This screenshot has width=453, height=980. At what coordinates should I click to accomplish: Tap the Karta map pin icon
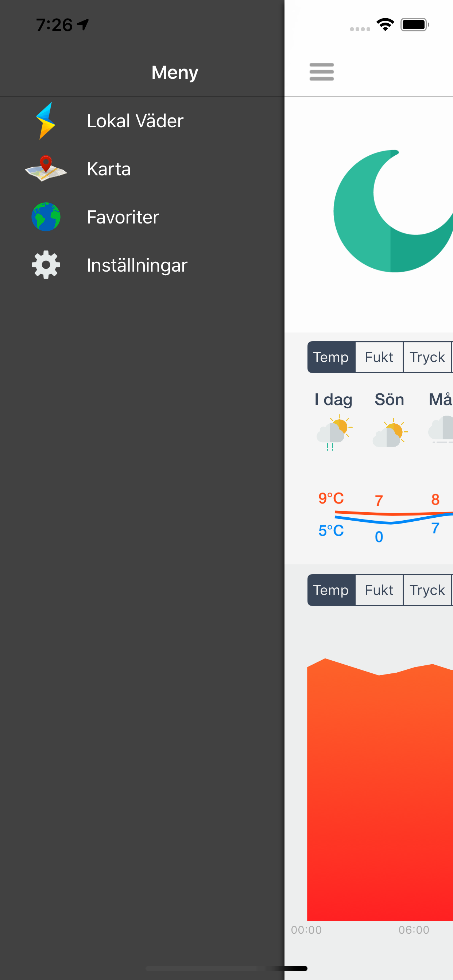click(46, 168)
